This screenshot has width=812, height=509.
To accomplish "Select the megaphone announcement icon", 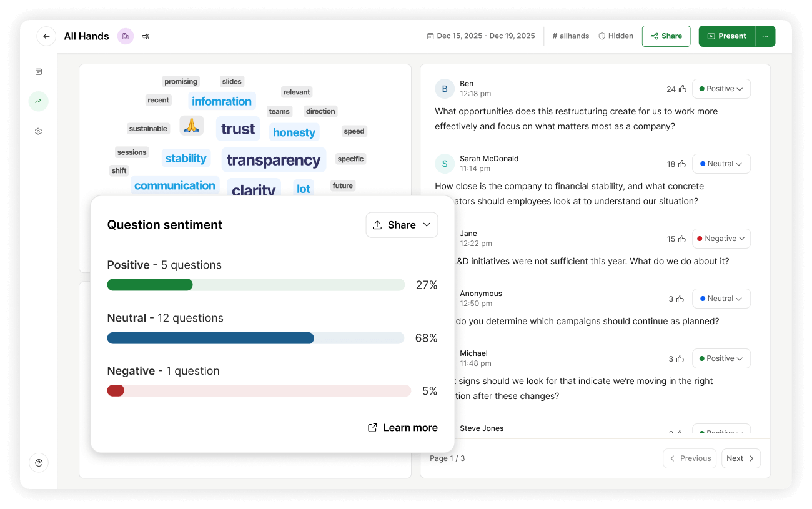I will point(146,36).
